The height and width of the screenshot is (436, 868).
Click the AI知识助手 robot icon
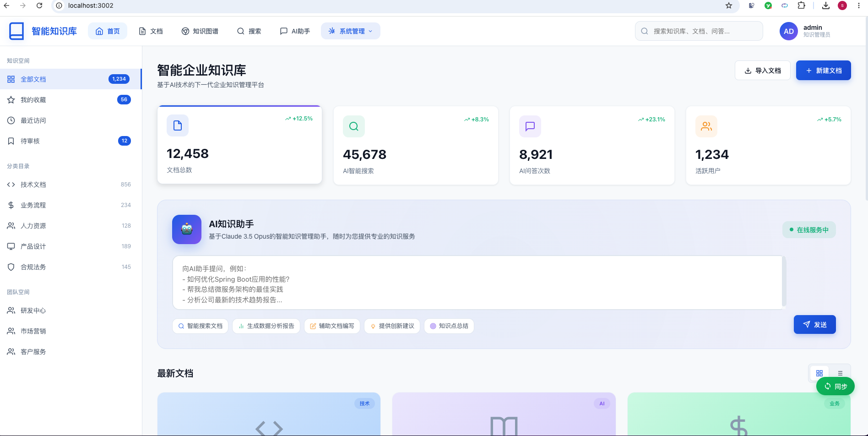[187, 229]
